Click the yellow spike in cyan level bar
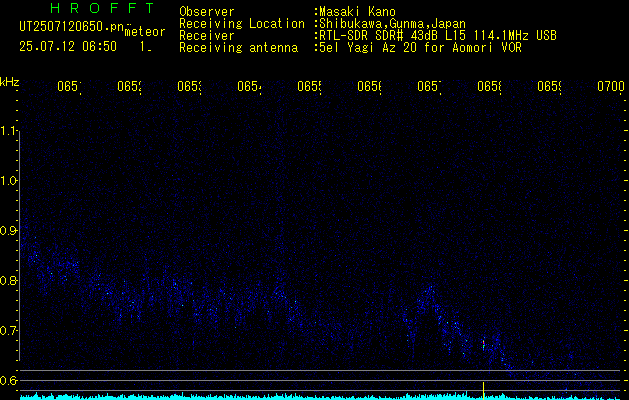Image resolution: width=629 pixels, height=400 pixels. (483, 390)
